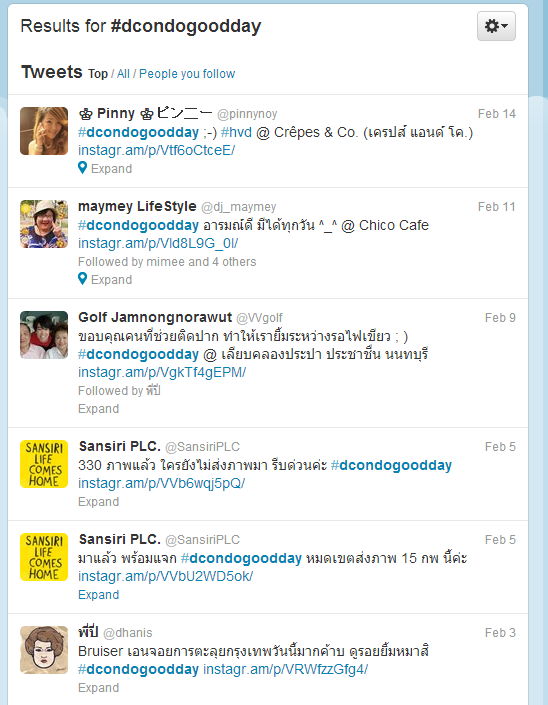This screenshot has width=548, height=705.
Task: Expand Pinny's tweet from Feb 14
Action: (111, 169)
